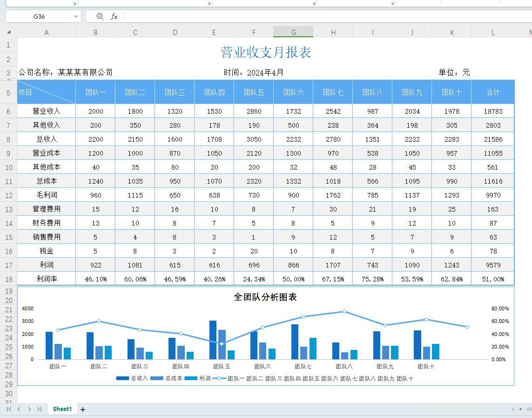Click the cell with value 1707

(x=333, y=265)
